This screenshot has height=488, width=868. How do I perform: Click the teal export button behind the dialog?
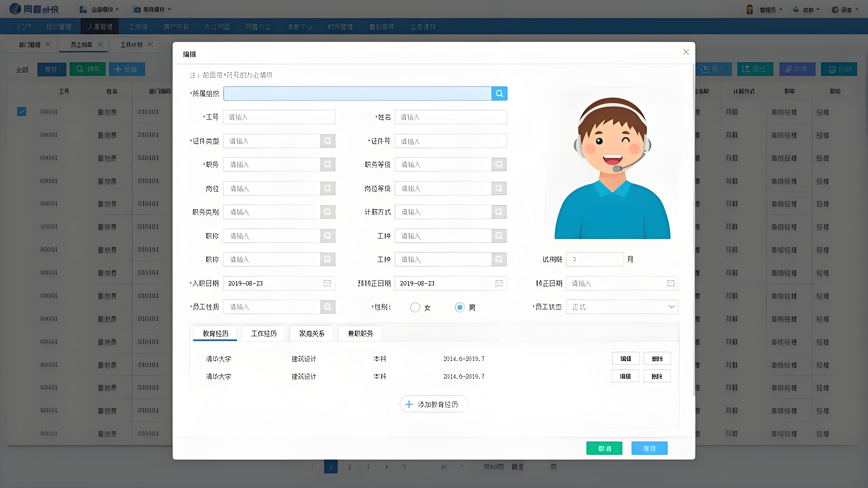click(x=755, y=69)
